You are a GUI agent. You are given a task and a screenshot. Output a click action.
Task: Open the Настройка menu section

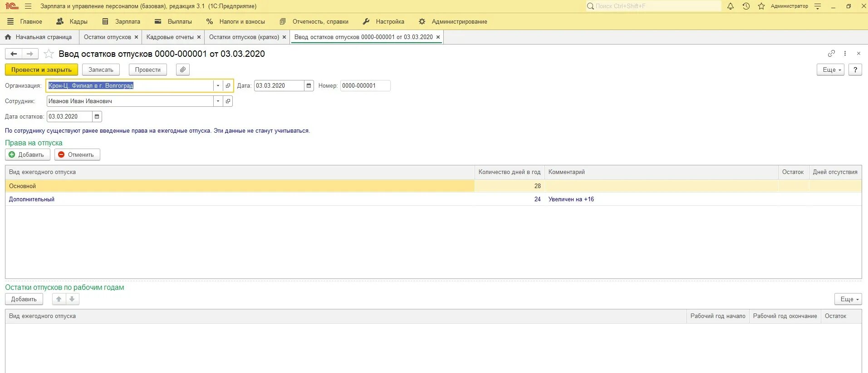tap(383, 21)
